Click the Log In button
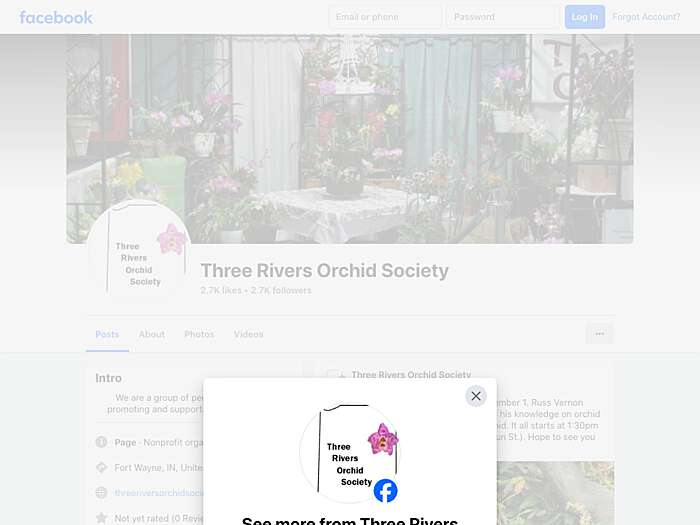Image resolution: width=700 pixels, height=525 pixels. pos(585,17)
